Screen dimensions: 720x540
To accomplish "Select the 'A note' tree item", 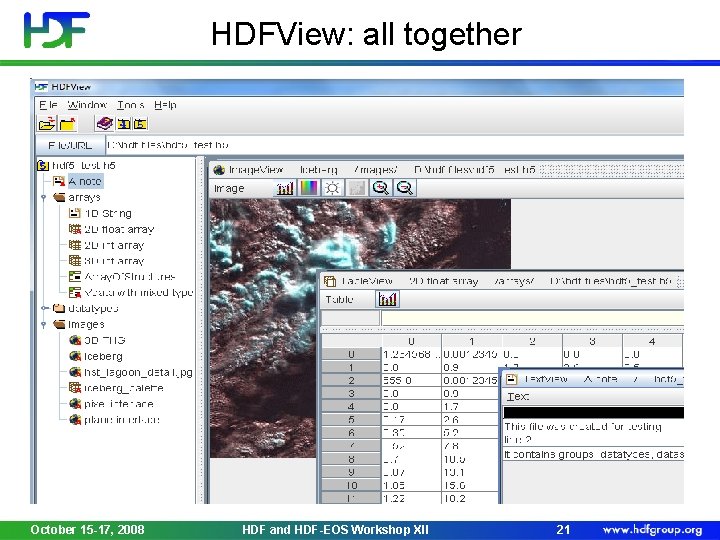I will click(x=85, y=181).
